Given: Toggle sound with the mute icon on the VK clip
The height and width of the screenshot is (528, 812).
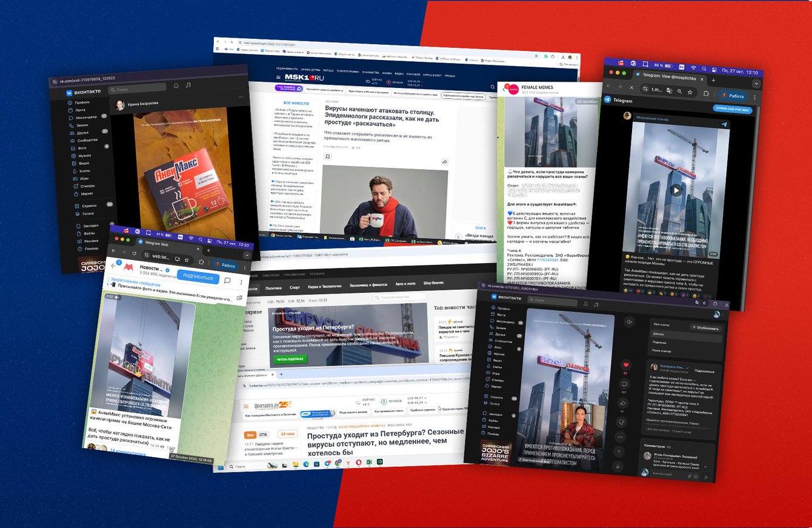Looking at the screenshot, I should tap(631, 322).
